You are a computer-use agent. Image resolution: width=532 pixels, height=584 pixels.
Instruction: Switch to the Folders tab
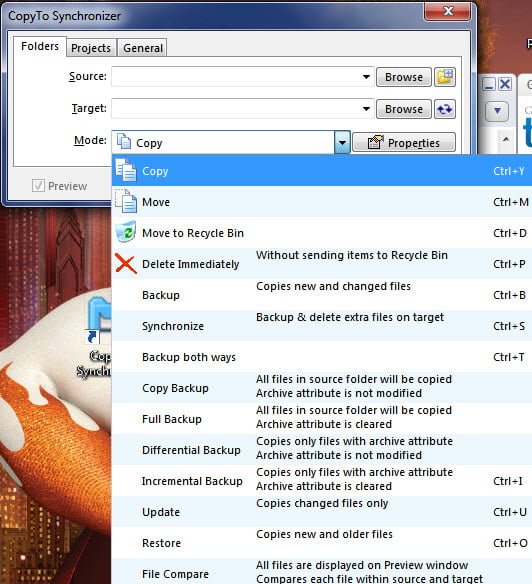(40, 46)
